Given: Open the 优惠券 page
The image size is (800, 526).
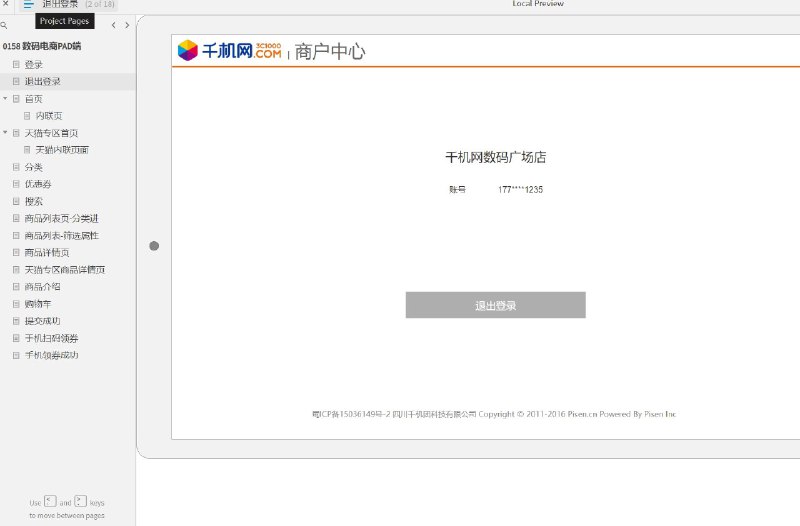Looking at the screenshot, I should 38,184.
